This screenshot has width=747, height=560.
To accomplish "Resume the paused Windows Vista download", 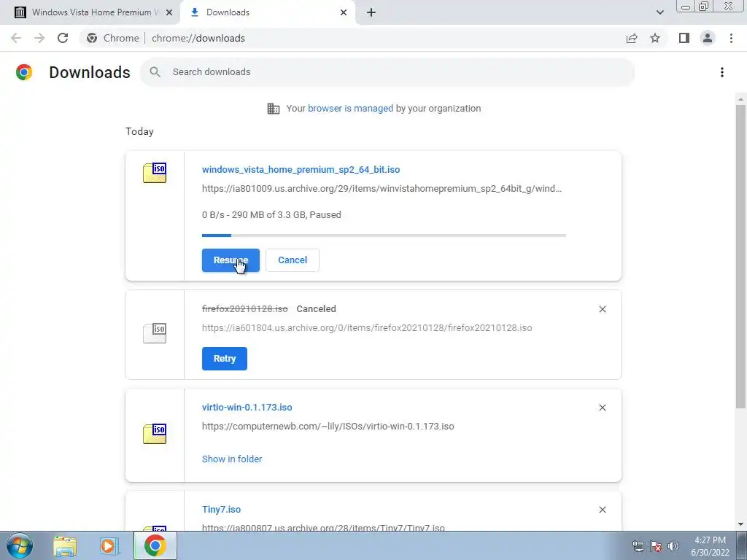I will click(x=231, y=260).
